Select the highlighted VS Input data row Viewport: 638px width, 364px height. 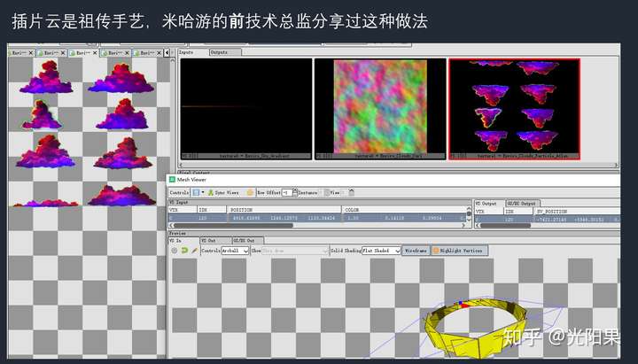pos(317,218)
